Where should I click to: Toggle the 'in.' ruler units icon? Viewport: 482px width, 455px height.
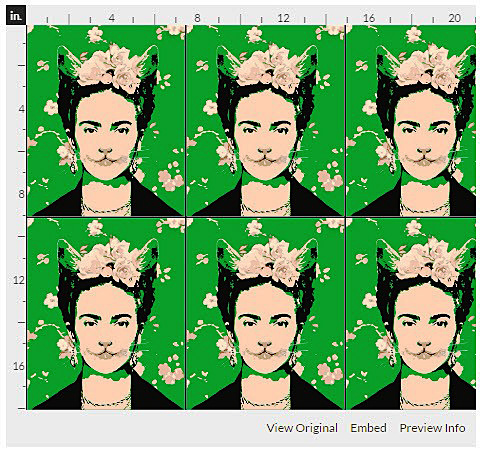pyautogui.click(x=16, y=15)
